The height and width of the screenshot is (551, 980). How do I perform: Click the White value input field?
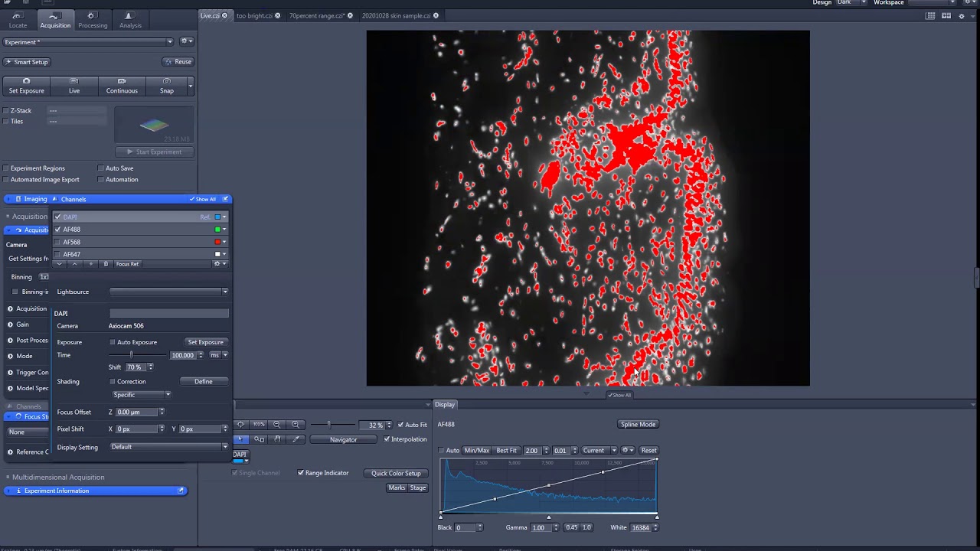[640, 527]
